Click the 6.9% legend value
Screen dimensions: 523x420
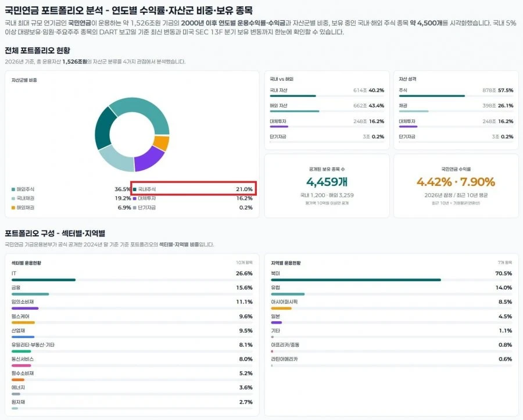[124, 207]
